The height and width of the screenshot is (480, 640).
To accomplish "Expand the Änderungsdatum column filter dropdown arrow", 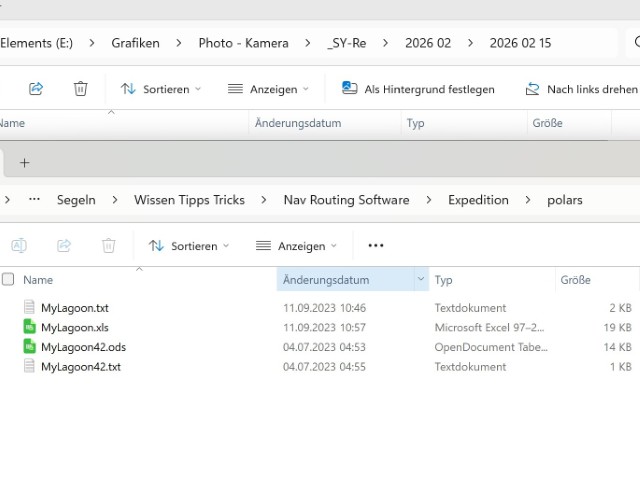I will [x=421, y=280].
